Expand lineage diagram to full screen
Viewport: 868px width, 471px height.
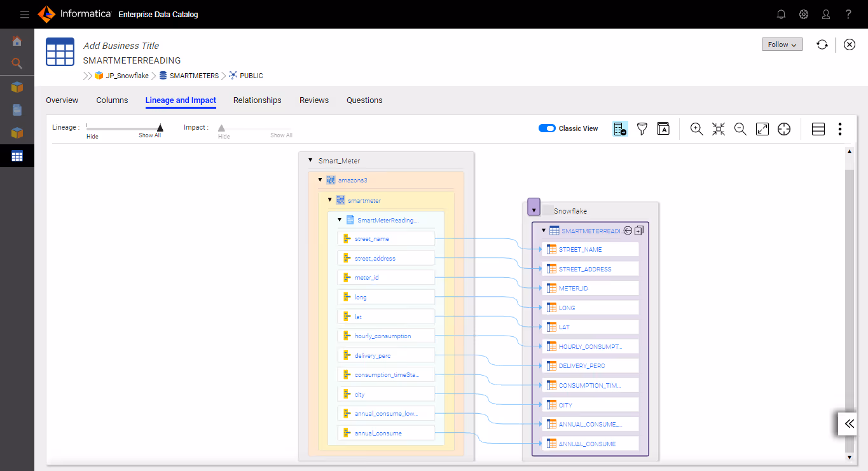click(762, 129)
